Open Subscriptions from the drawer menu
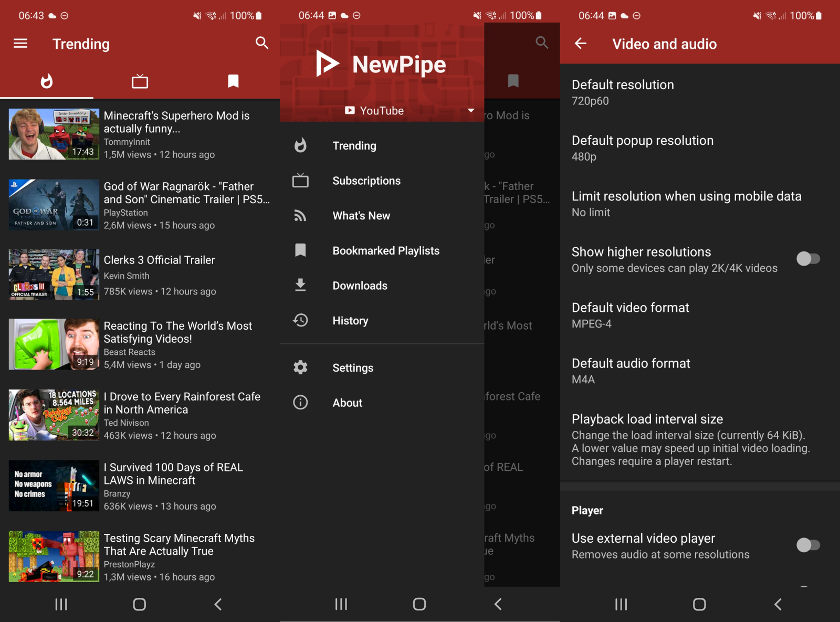840x622 pixels. 382,181
